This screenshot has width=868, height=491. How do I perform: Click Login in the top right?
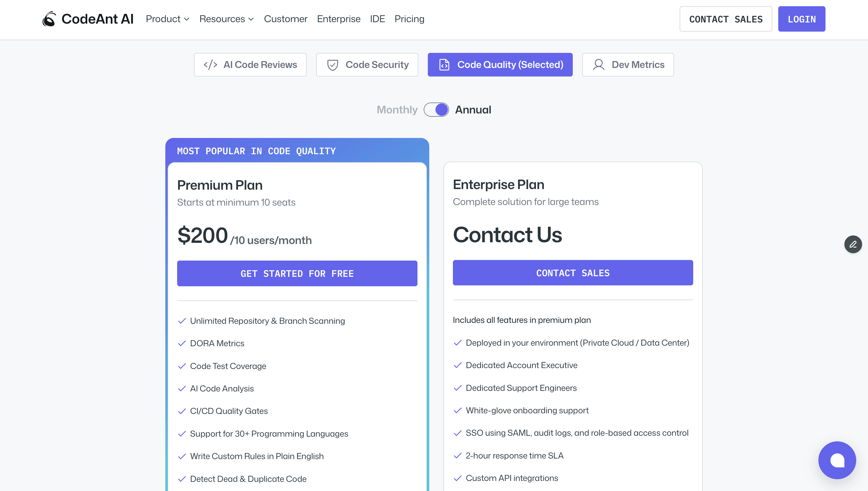click(x=801, y=19)
